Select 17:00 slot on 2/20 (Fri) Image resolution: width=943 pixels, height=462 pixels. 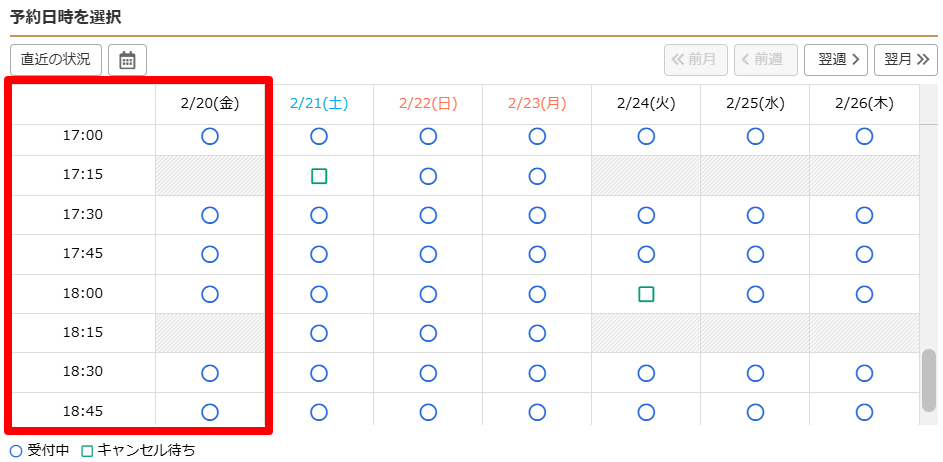(x=210, y=136)
